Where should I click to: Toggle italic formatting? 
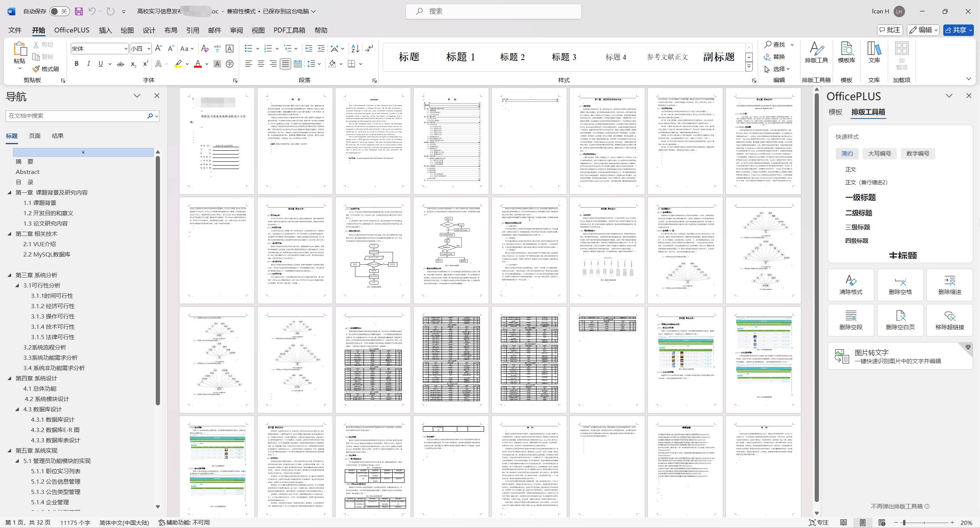point(88,64)
